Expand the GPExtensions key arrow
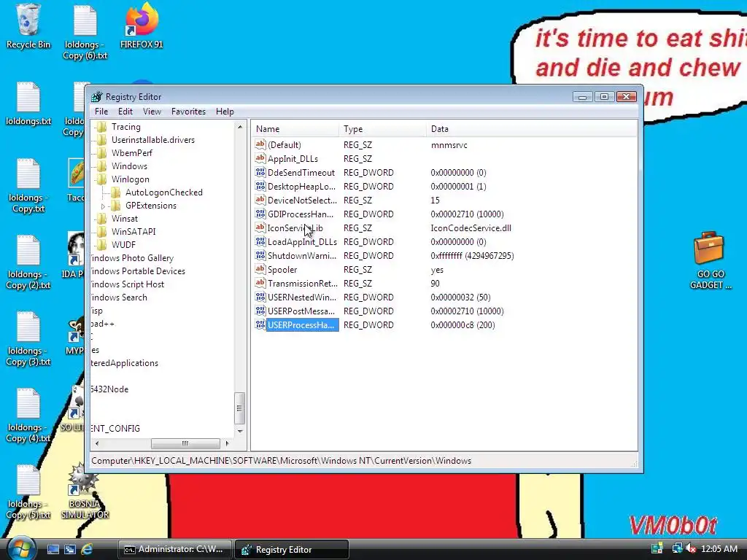The height and width of the screenshot is (560, 747). [103, 206]
